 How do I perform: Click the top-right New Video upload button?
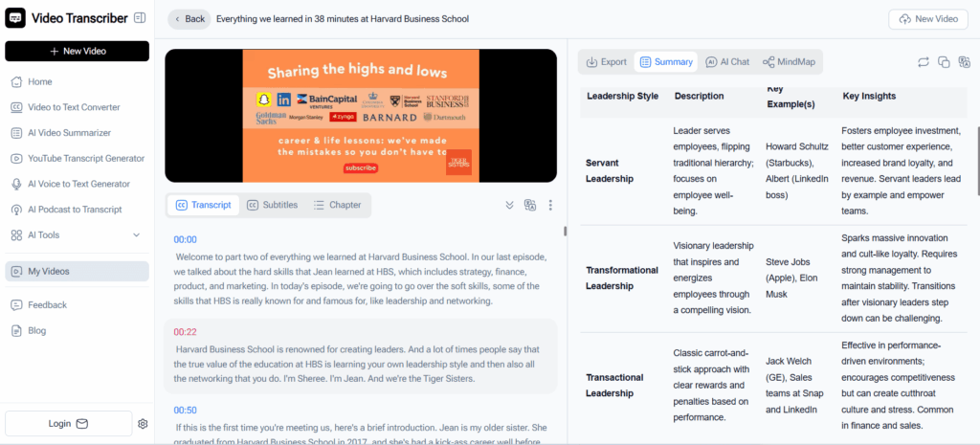pyautogui.click(x=928, y=19)
